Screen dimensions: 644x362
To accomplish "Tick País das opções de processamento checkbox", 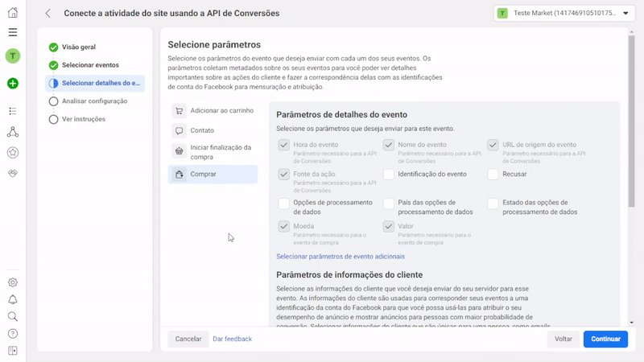I will click(x=389, y=204).
